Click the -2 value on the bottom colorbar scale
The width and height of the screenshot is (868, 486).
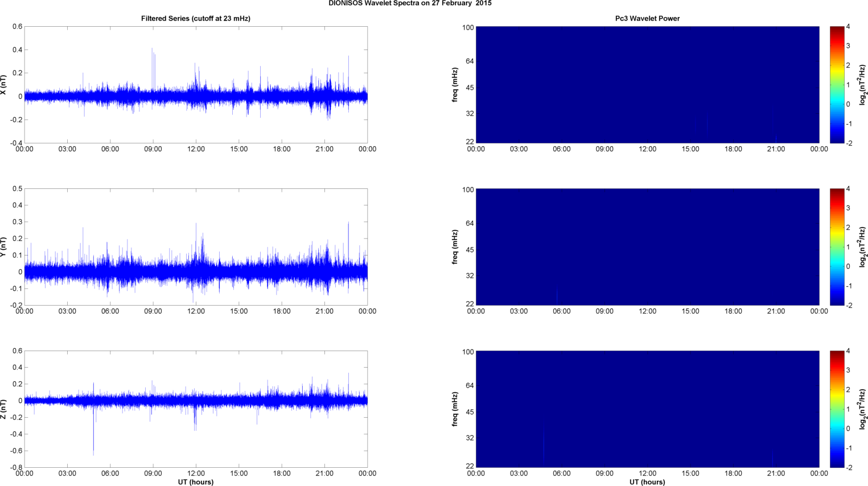[x=849, y=468]
